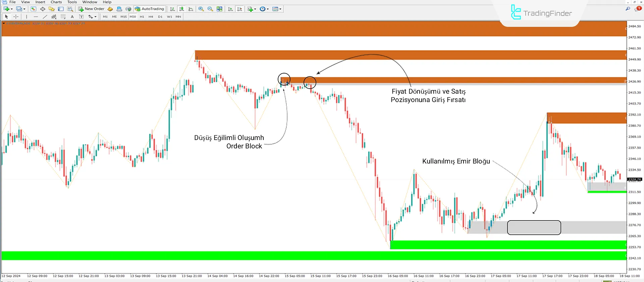Open the View menu
The image size is (644, 282).
click(x=25, y=2)
